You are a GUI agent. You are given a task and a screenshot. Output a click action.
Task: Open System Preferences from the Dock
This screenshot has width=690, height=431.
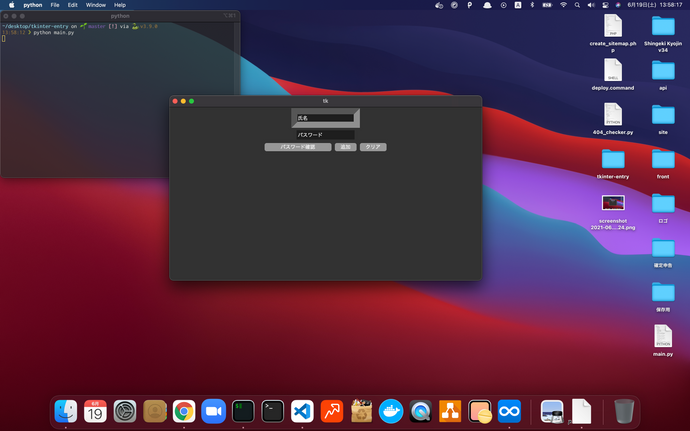[125, 411]
